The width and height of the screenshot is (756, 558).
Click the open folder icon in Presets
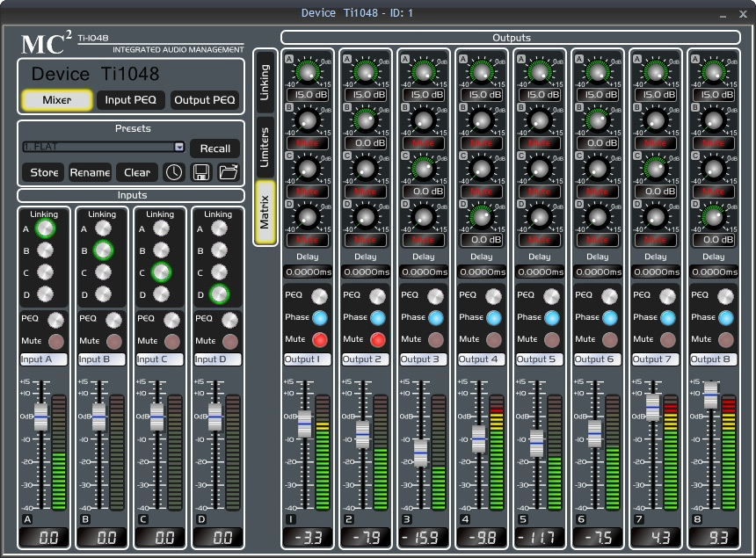pyautogui.click(x=229, y=172)
